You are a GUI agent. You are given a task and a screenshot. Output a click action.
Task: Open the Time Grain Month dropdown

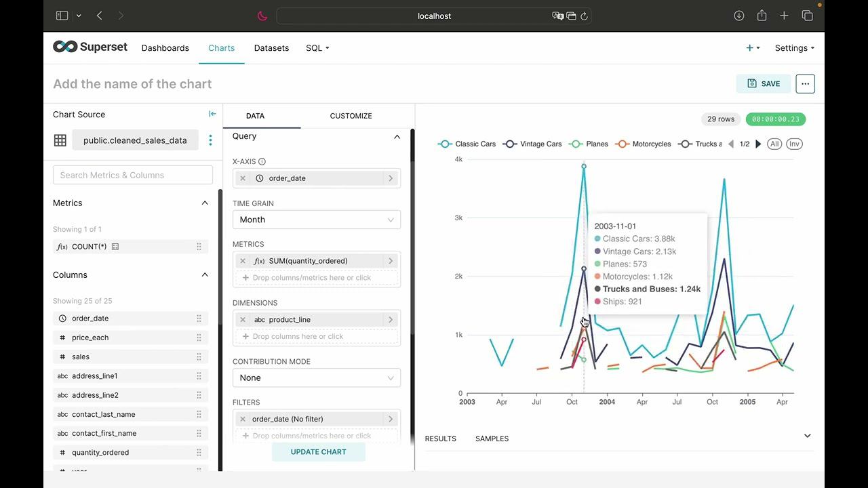pos(317,220)
